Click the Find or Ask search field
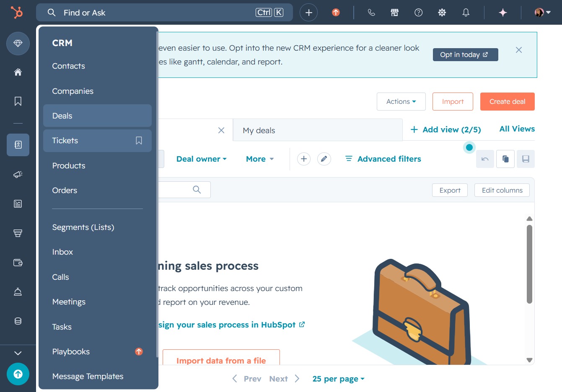 [164, 13]
